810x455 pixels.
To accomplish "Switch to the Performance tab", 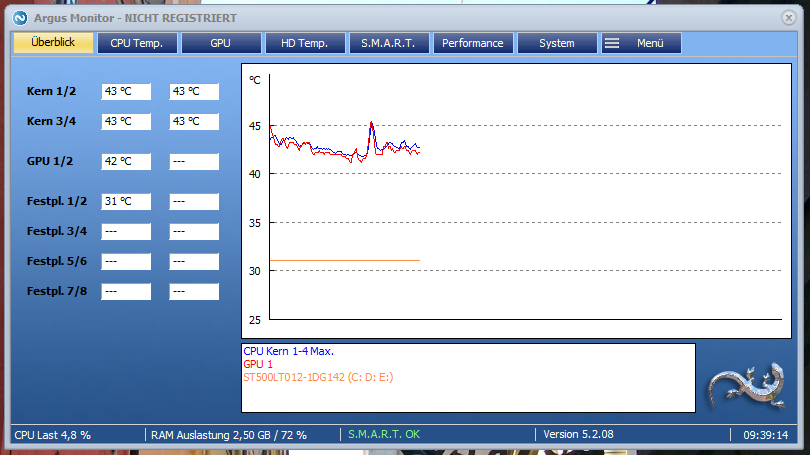I will (x=473, y=43).
